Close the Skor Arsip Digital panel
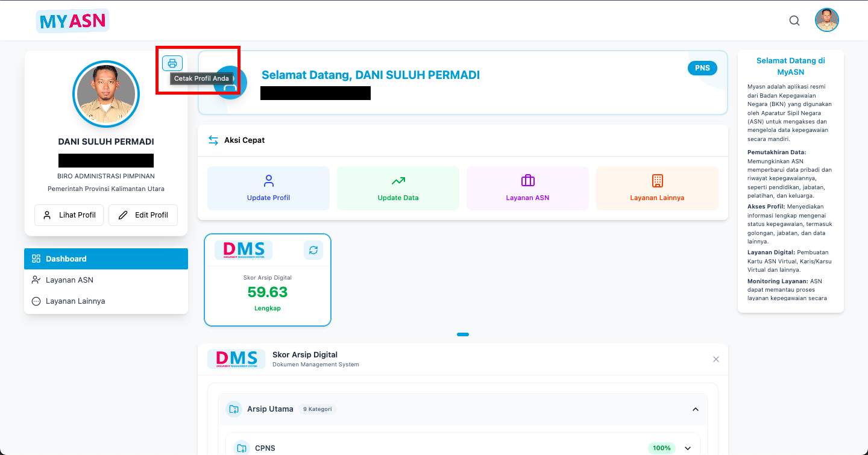The width and height of the screenshot is (868, 455). (715, 359)
